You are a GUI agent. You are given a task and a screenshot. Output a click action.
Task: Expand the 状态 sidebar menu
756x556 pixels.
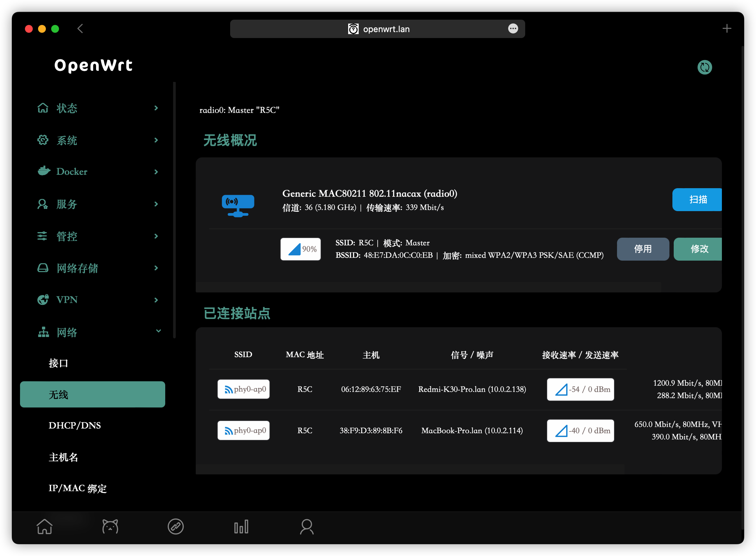98,108
